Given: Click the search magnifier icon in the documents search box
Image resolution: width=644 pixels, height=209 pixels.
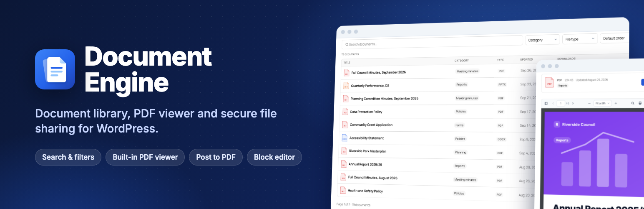Looking at the screenshot, I should (x=346, y=44).
